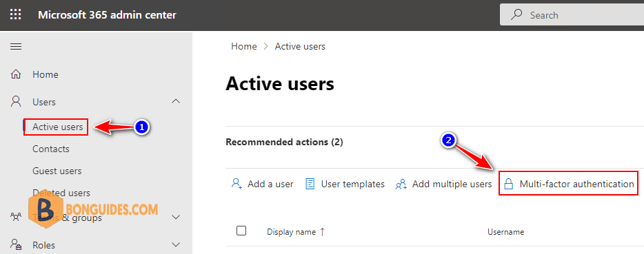644x254 pixels.
Task: Open the app launcher waffle icon
Action: coord(16,15)
